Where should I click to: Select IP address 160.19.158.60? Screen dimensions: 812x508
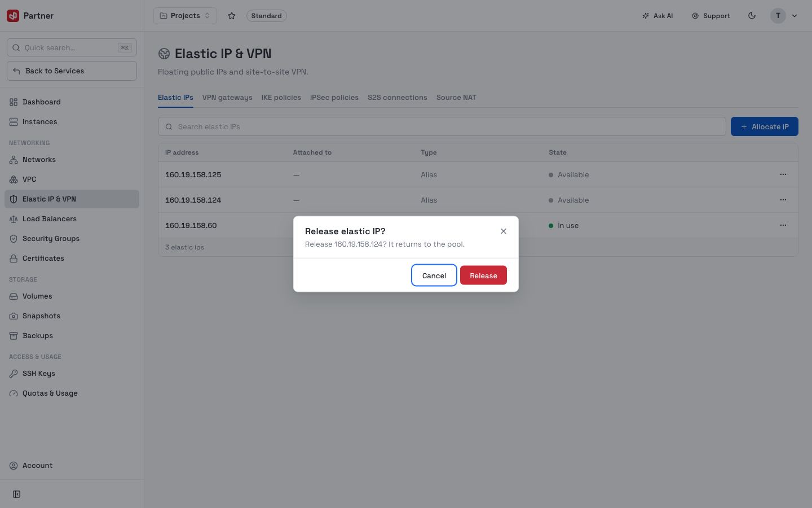click(x=191, y=226)
